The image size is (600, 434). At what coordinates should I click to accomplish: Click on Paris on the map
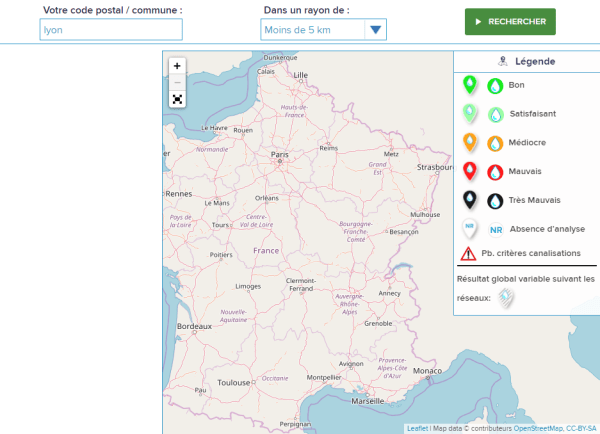(x=280, y=155)
